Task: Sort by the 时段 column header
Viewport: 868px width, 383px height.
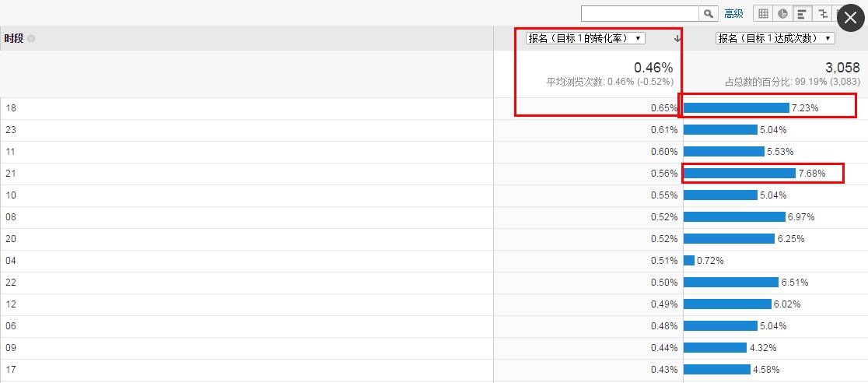Action: pyautogui.click(x=14, y=39)
